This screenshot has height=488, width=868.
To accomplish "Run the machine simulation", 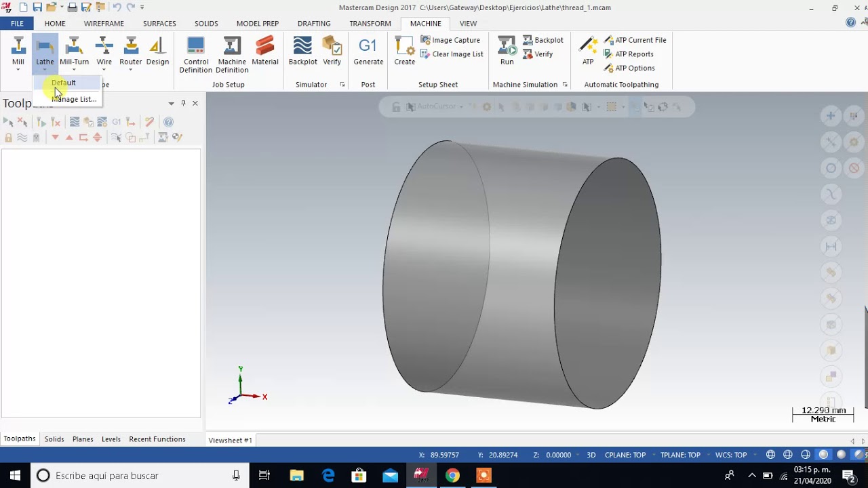I will coord(507,52).
